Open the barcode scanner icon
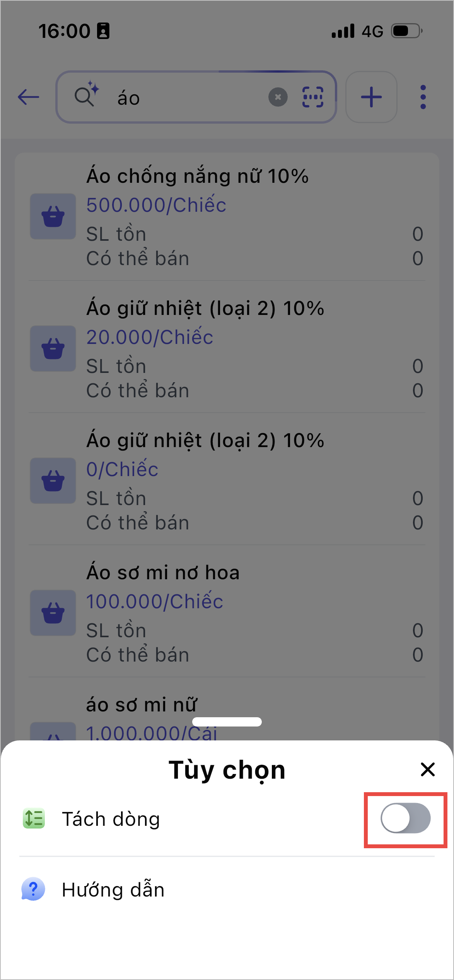The height and width of the screenshot is (980, 454). [x=312, y=97]
